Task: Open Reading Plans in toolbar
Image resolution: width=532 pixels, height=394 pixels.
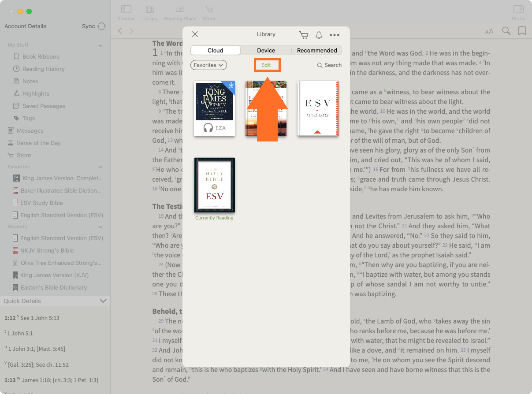Action: [180, 13]
